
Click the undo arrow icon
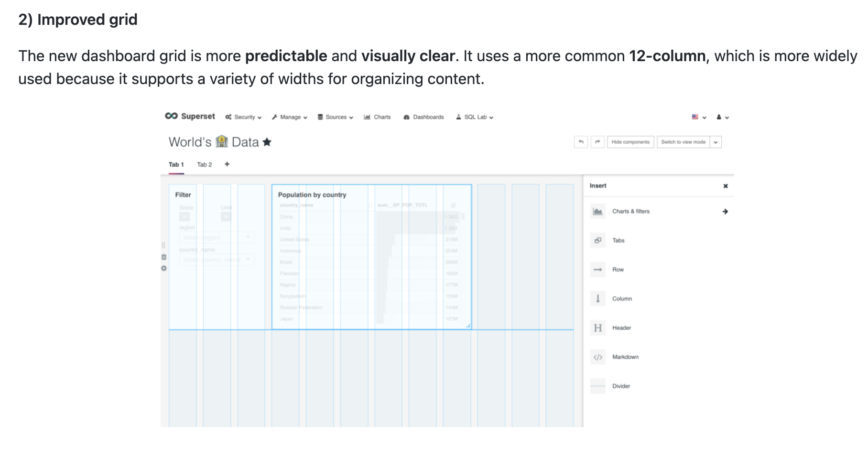point(581,142)
